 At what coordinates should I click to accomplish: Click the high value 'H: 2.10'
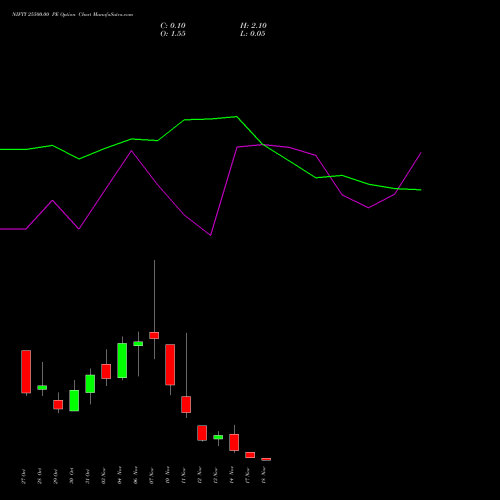point(253,26)
